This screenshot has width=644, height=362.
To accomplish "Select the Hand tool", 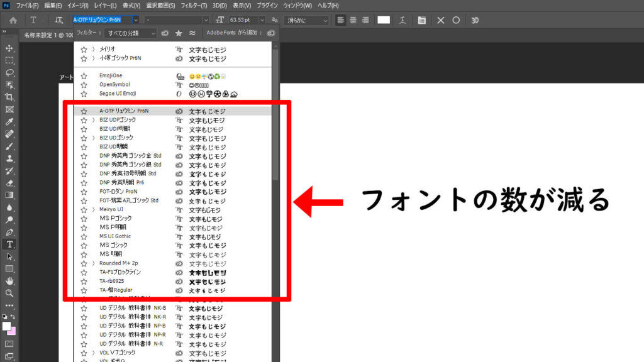I will click(9, 281).
